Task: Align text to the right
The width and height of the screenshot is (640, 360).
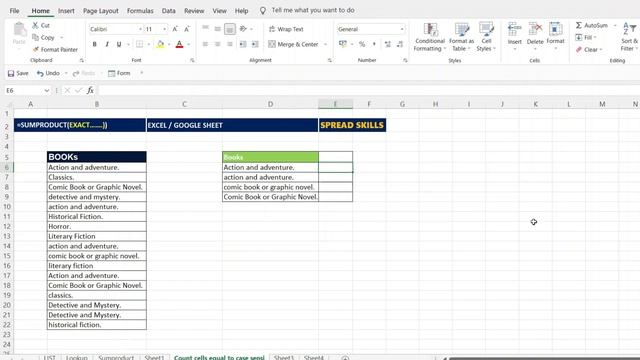Action: [x=230, y=44]
